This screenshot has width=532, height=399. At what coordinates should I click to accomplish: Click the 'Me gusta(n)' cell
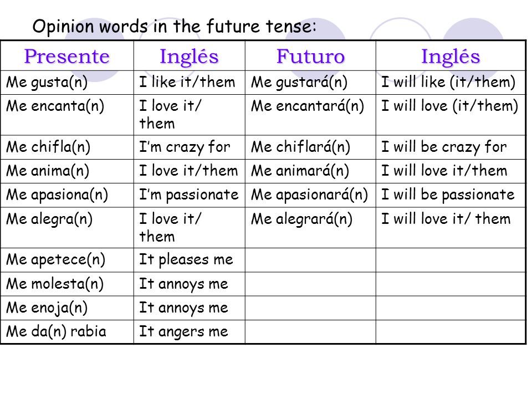coord(67,83)
